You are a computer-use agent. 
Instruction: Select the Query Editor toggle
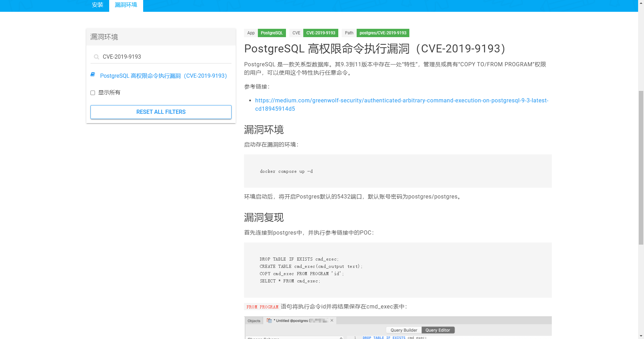coord(438,330)
